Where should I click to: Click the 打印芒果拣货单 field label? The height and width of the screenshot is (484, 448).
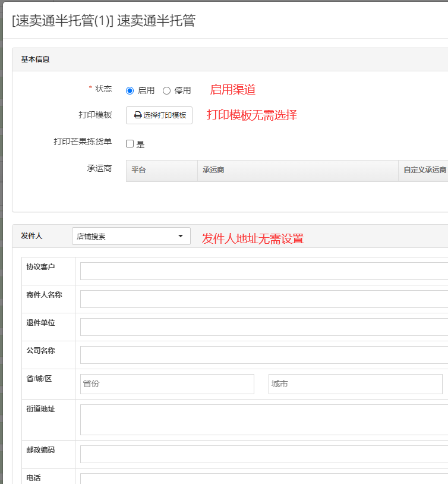pos(83,142)
